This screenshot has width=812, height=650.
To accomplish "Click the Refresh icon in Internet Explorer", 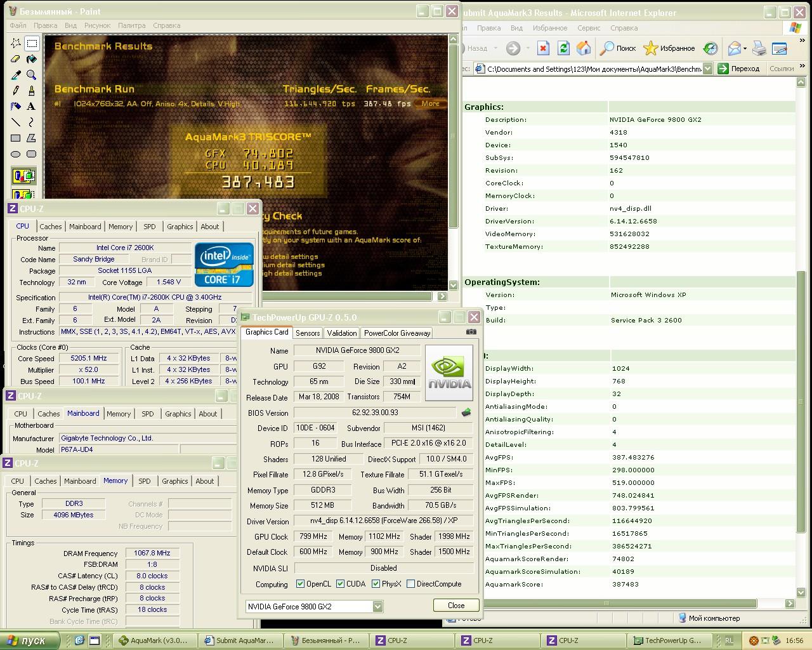I will coord(563,48).
